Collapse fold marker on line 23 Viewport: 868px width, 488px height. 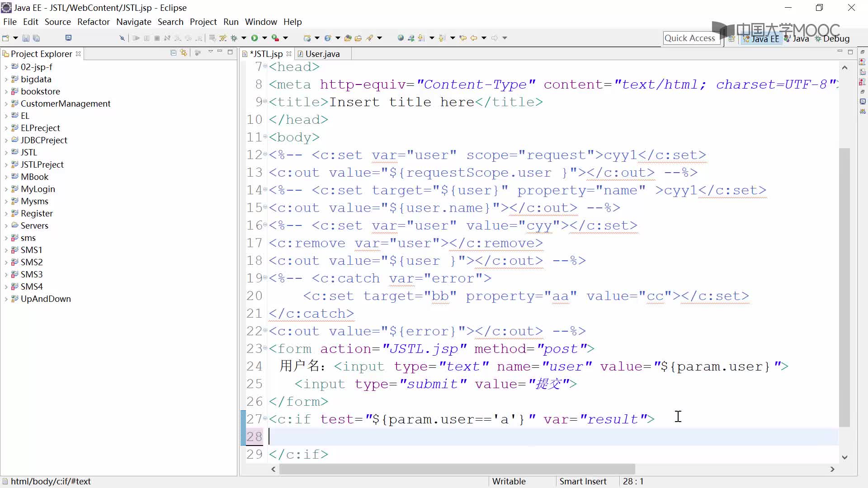[x=265, y=348]
